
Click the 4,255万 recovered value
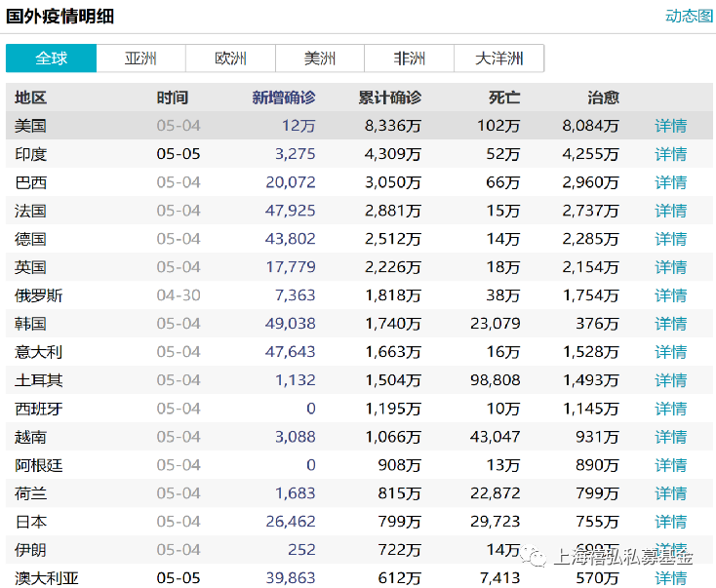(x=590, y=154)
